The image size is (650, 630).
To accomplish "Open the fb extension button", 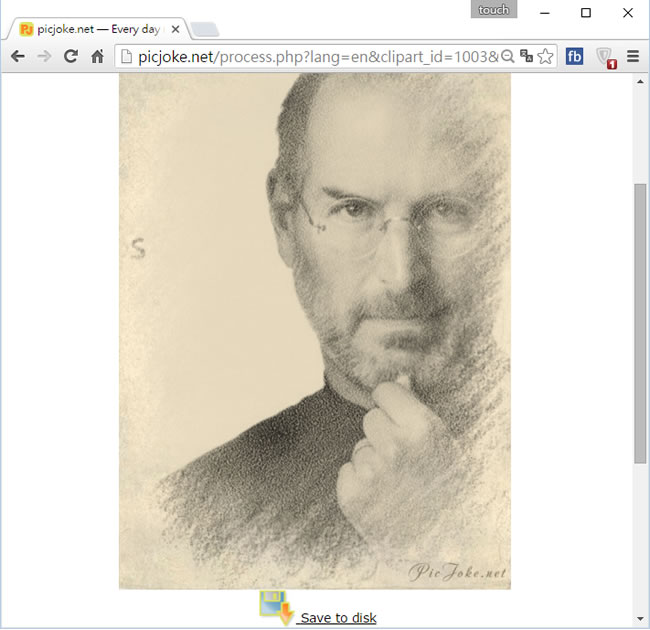I will pos(575,57).
